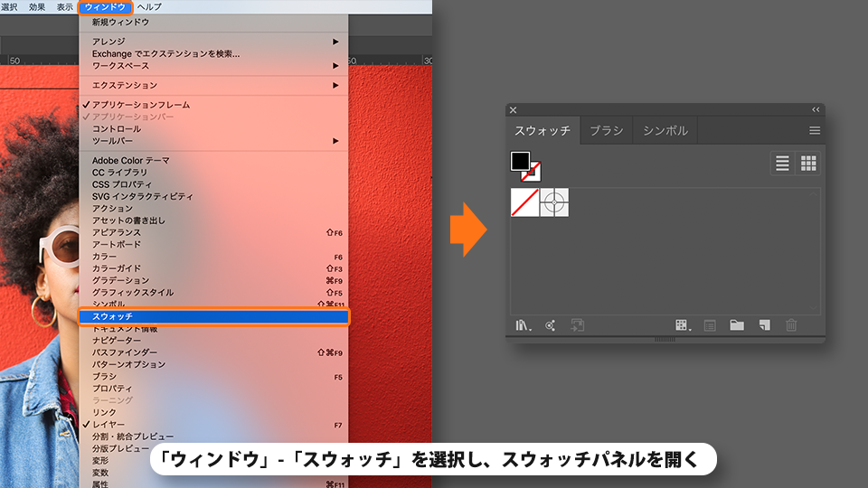Open the ヘルプ menu
The width and height of the screenshot is (868, 488).
tap(149, 7)
